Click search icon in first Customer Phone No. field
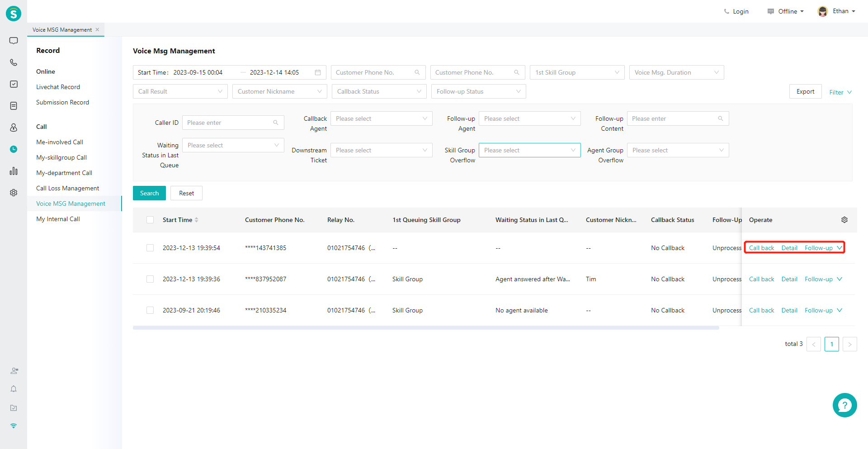 tap(417, 72)
